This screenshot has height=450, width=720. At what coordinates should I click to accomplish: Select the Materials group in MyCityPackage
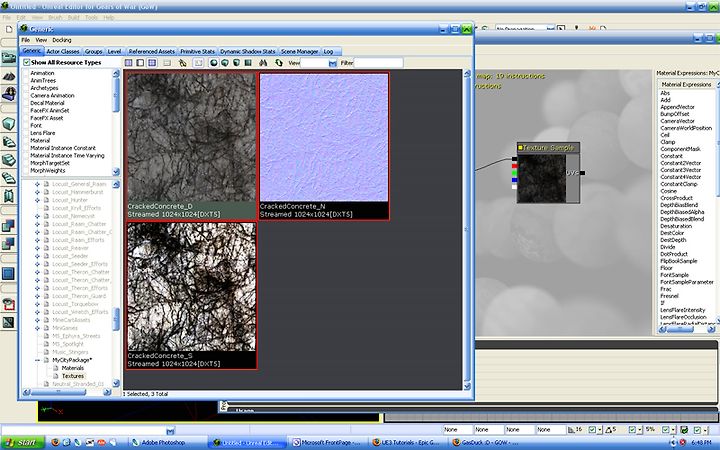click(x=73, y=368)
